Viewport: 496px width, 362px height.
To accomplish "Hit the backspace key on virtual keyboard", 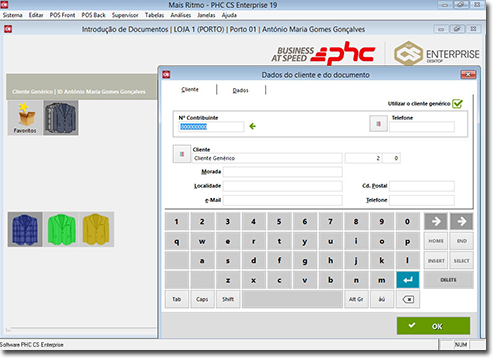I will click(x=408, y=299).
